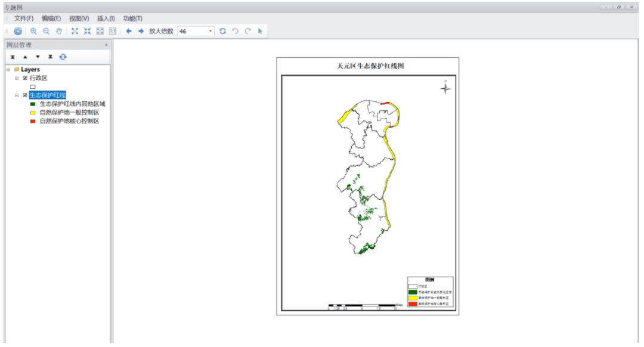The image size is (644, 347).
Task: Click the 图例 legend box on the map
Action: [430, 292]
